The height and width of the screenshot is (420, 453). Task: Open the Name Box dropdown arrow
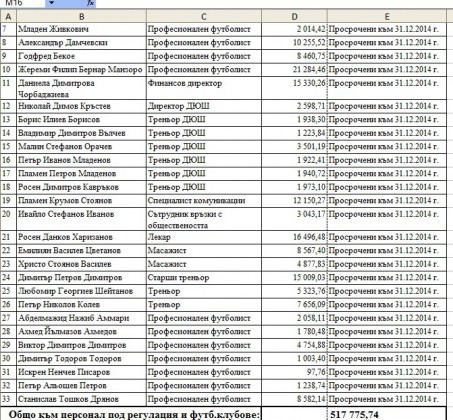(51, 3)
